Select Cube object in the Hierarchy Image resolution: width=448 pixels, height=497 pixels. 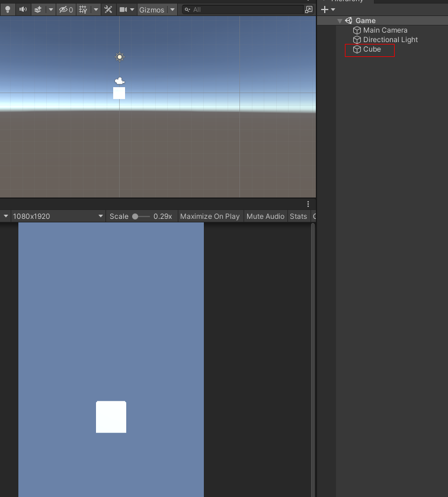point(372,49)
